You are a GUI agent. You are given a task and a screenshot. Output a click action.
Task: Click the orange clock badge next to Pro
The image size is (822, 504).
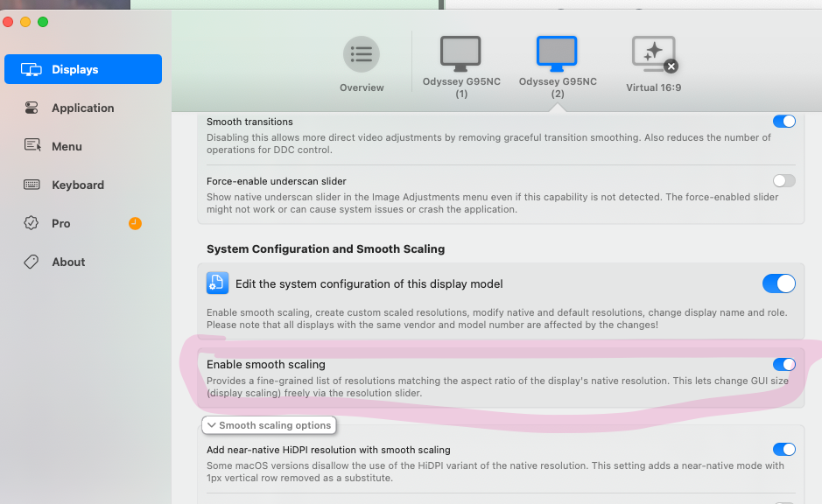(135, 224)
